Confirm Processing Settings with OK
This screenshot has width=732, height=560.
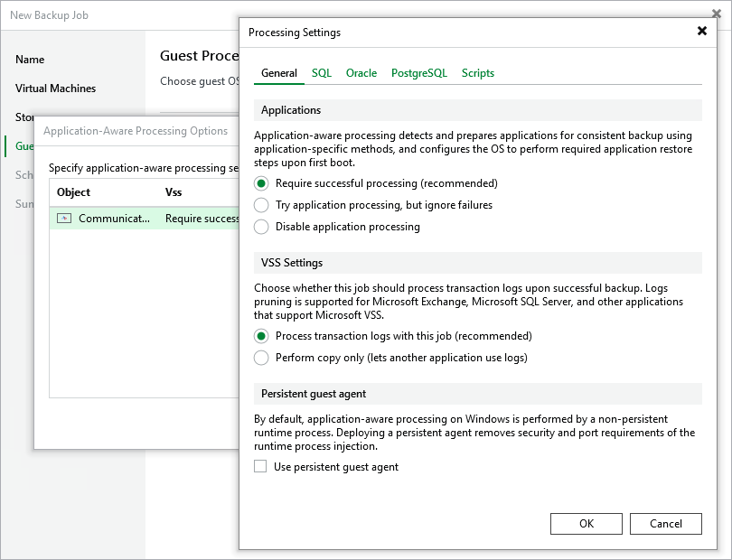click(x=587, y=524)
